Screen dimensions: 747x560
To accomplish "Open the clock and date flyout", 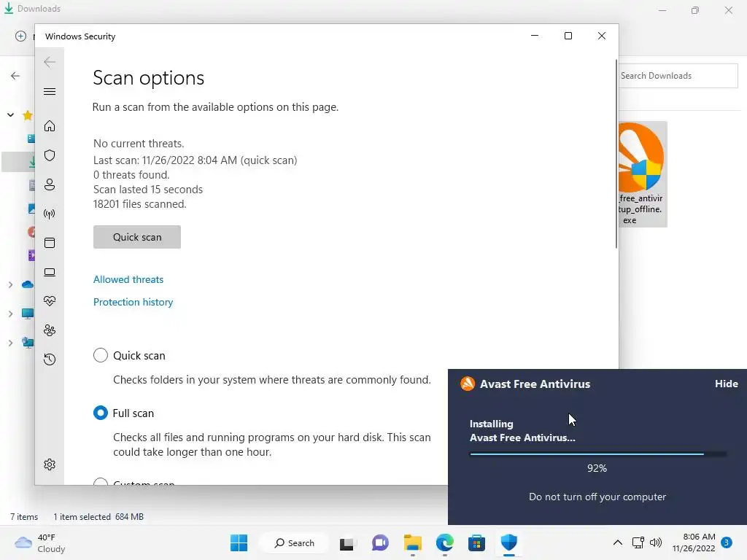I will [x=694, y=542].
